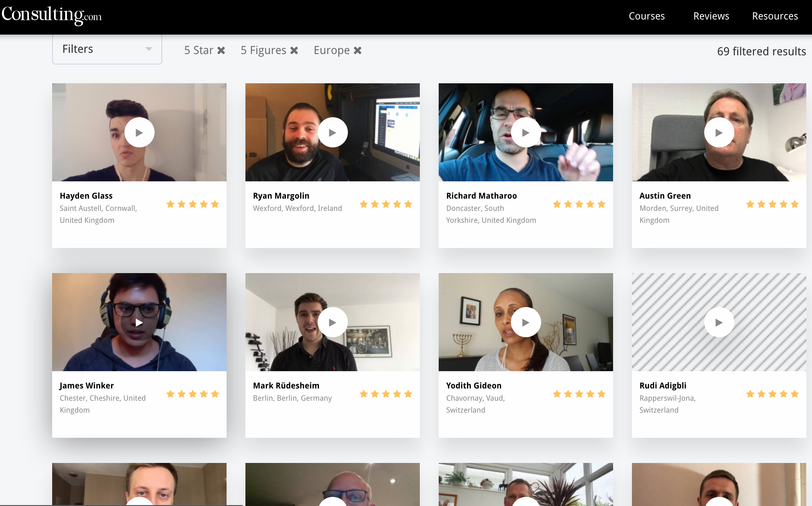Play Mark Rüdesheim's video
The width and height of the screenshot is (812, 506).
pos(332,322)
